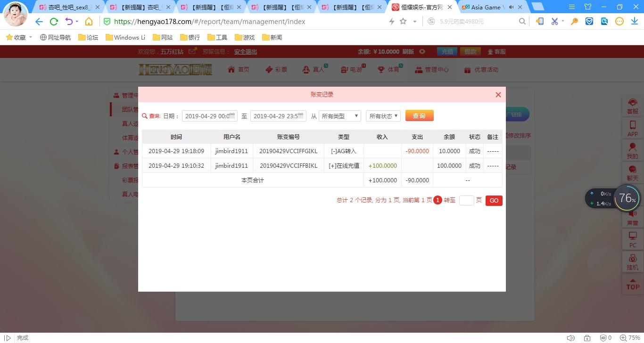This screenshot has width=644, height=343.
Task: Open the 挂机 icon in right sidebar
Action: 633,262
